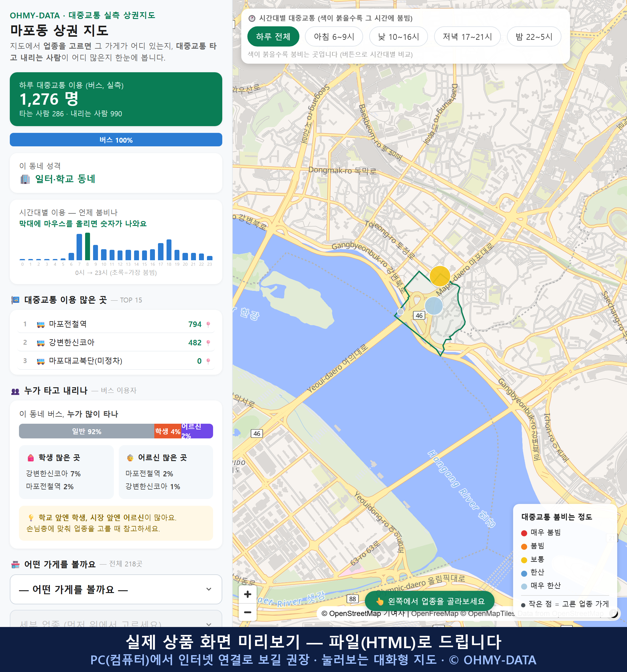Click the elder icon in 어르신 많은 곳 card
Image resolution: width=627 pixels, height=672 pixels.
tap(130, 458)
